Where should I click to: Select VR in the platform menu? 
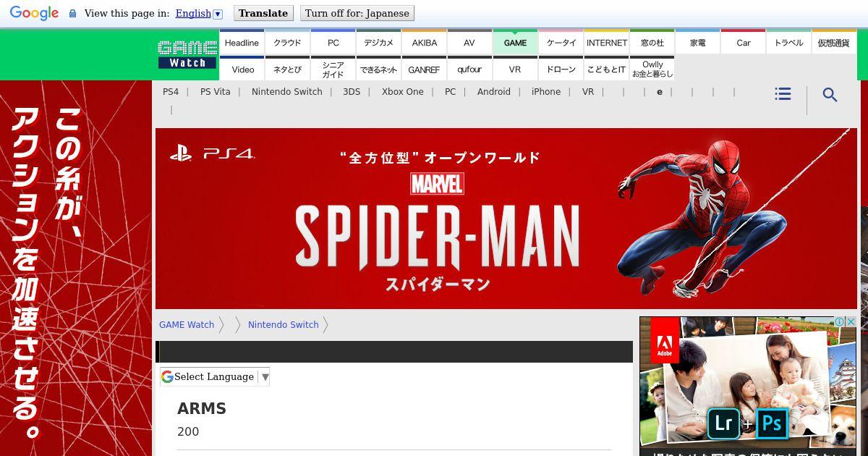(588, 92)
